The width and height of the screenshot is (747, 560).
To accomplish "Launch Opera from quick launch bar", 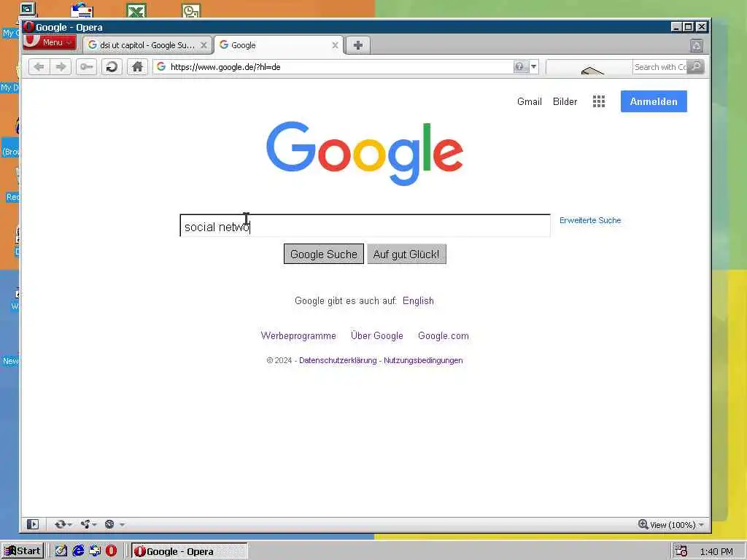I will pyautogui.click(x=112, y=551).
